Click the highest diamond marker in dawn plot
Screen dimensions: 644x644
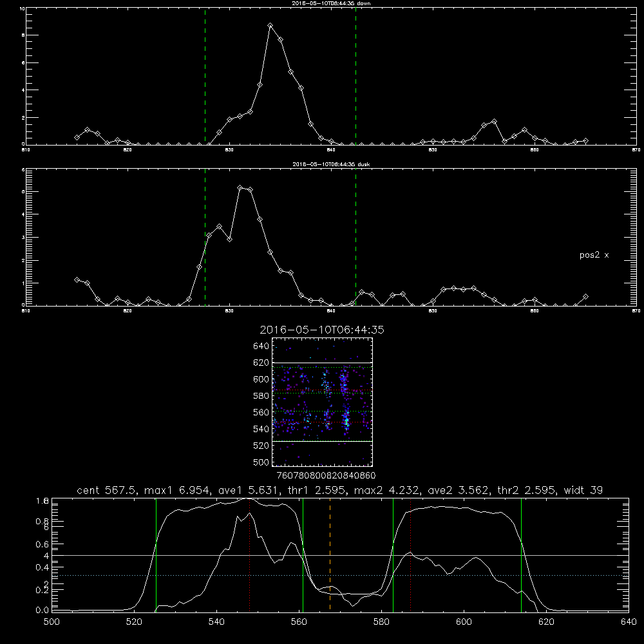click(x=270, y=26)
